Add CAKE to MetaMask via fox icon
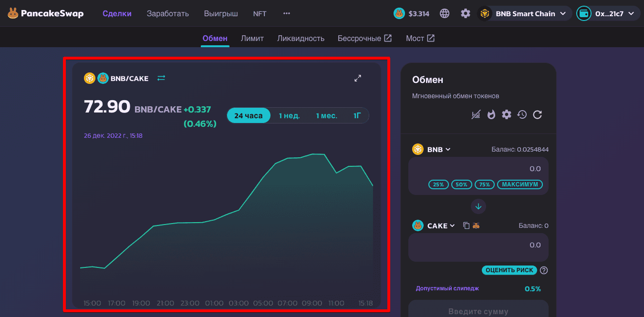 [x=476, y=225]
